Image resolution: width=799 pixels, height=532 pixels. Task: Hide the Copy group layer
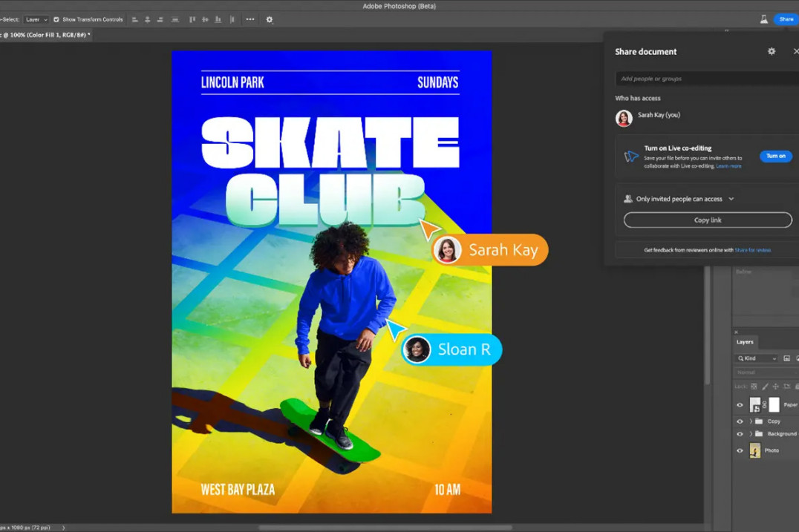pos(740,421)
